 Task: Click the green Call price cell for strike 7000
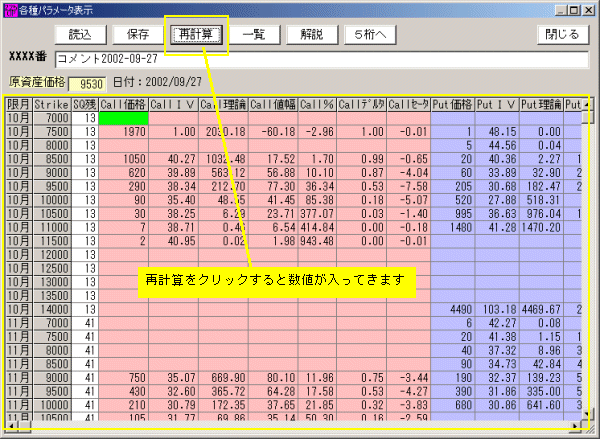(124, 118)
